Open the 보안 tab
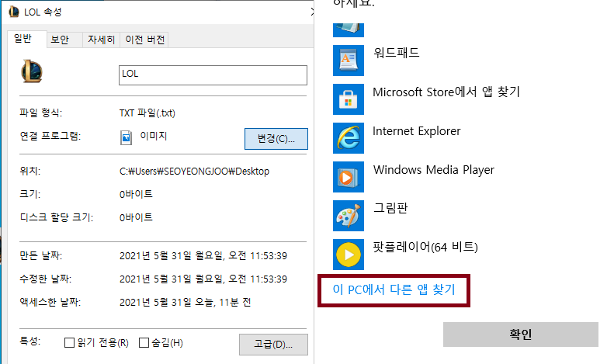This screenshot has width=614, height=364. (x=64, y=40)
